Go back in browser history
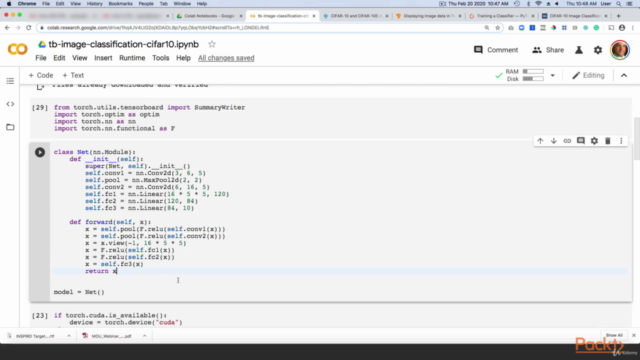The width and height of the screenshot is (640, 360). [7, 27]
